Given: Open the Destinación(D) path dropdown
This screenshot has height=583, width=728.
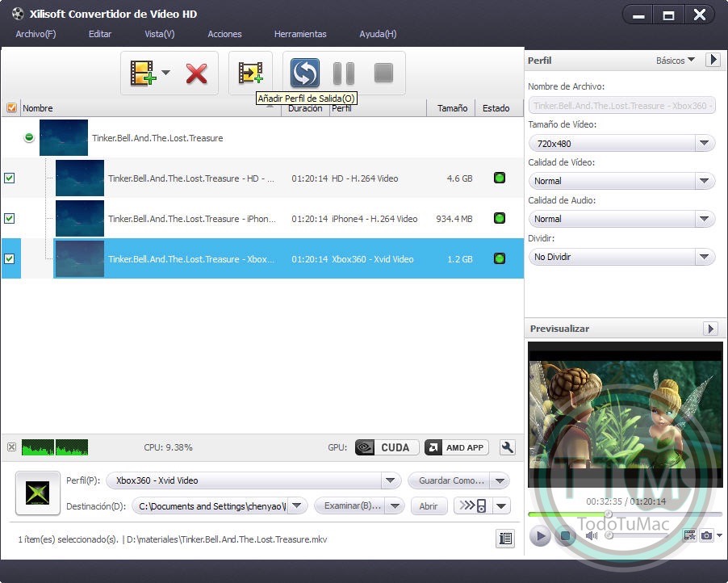Looking at the screenshot, I should tap(297, 505).
